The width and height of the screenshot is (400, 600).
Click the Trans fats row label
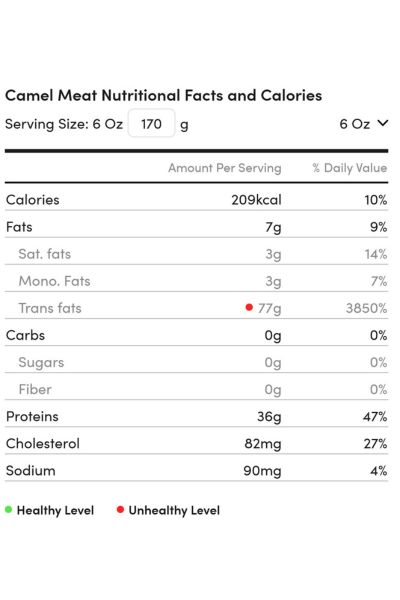[50, 308]
